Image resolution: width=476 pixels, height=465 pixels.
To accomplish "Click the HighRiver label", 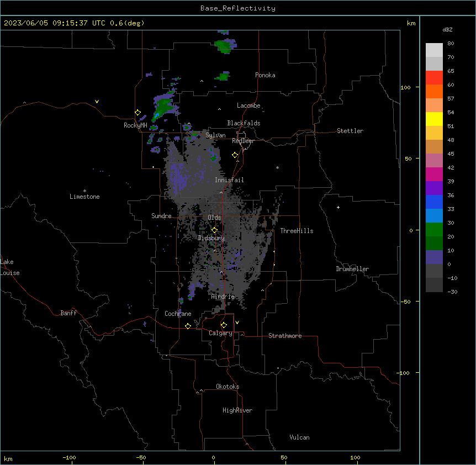I will pos(237,410).
